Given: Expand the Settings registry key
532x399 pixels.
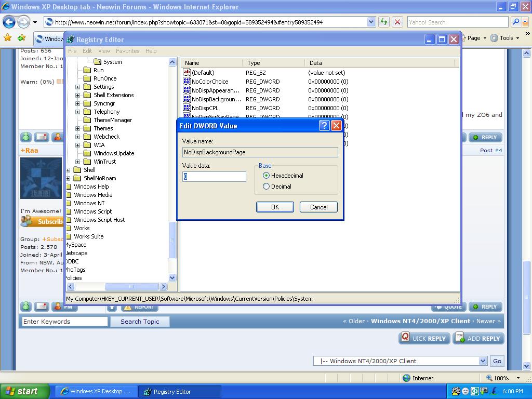Looking at the screenshot, I should pyautogui.click(x=78, y=87).
